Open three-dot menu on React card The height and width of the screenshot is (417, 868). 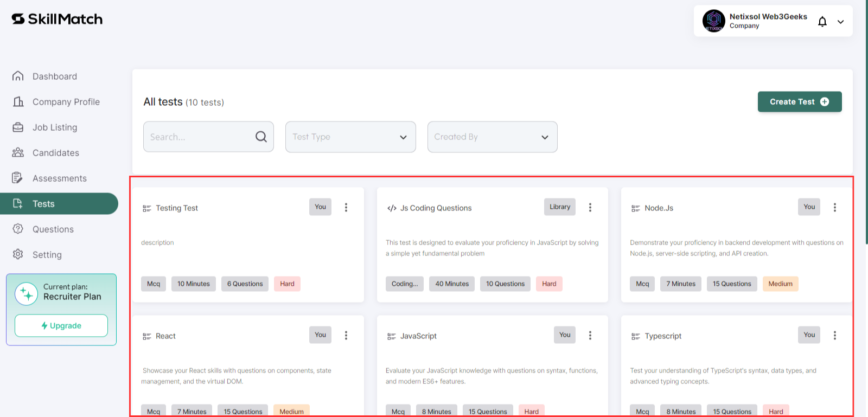(x=346, y=335)
